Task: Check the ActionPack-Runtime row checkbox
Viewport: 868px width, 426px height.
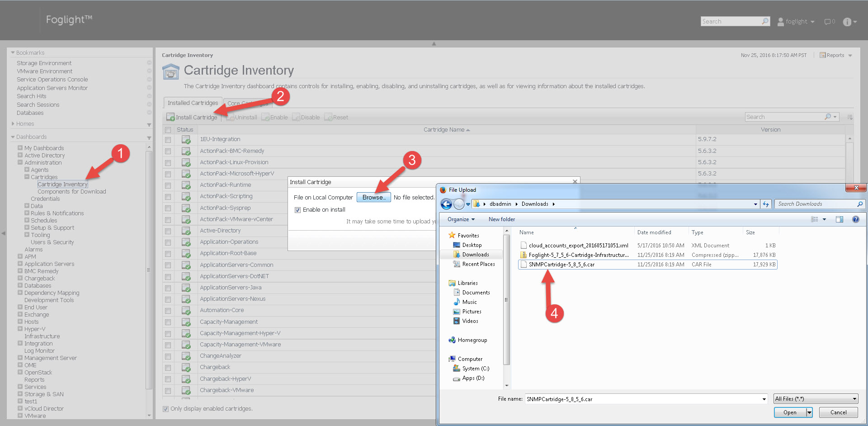Action: coord(168,185)
